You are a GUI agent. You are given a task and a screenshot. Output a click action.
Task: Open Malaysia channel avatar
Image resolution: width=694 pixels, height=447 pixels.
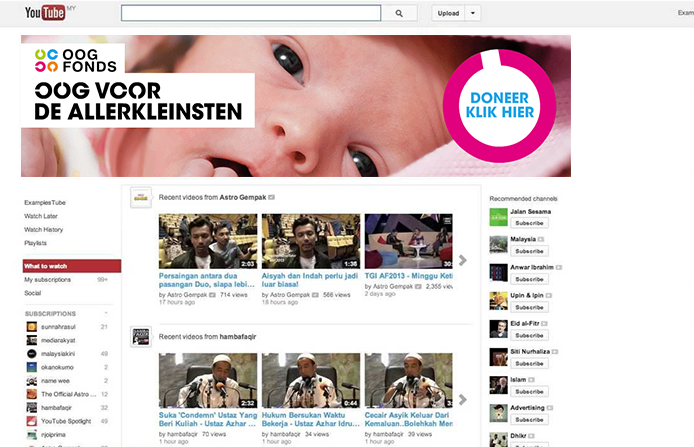498,245
